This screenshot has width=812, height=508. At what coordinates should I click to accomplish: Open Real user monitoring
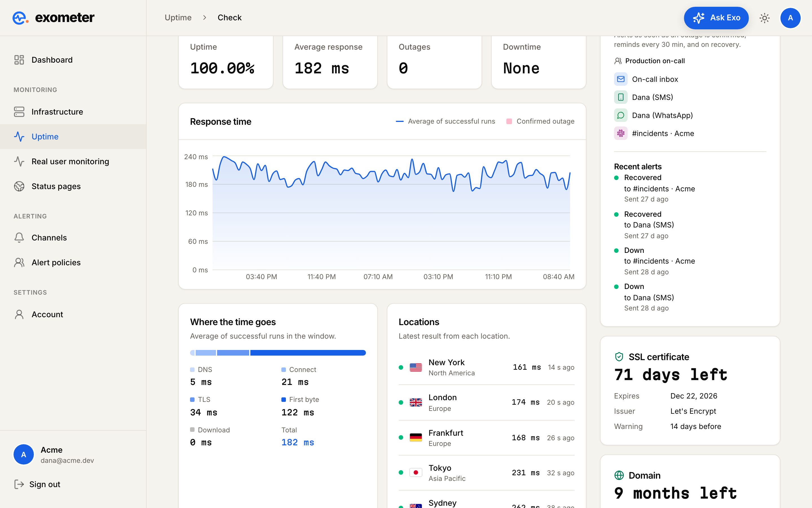pyautogui.click(x=73, y=161)
